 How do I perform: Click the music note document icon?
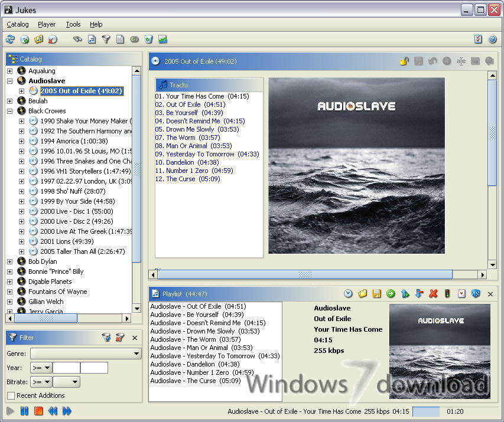pyautogui.click(x=92, y=40)
